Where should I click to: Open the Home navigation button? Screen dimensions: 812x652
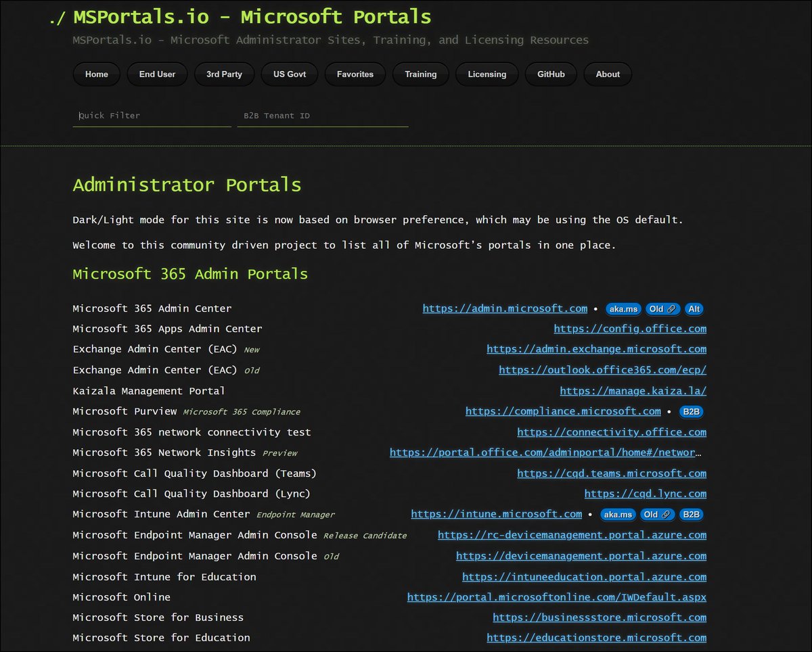97,74
